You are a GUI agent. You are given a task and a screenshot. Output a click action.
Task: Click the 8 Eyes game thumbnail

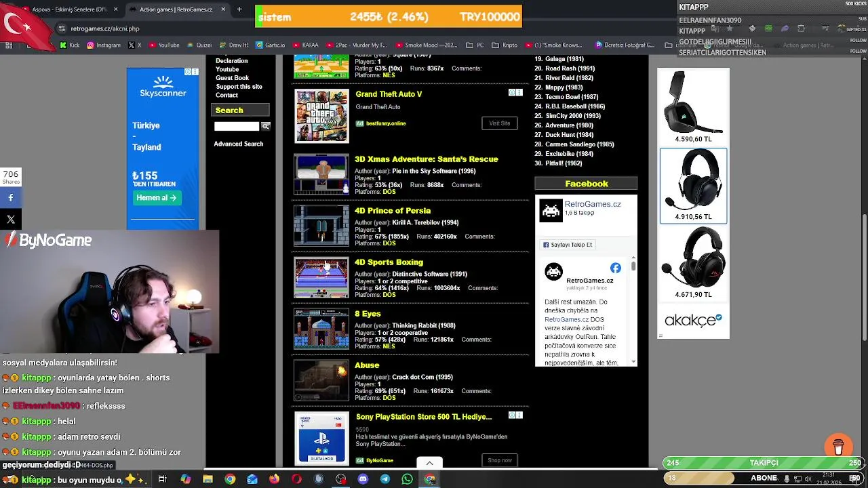[x=321, y=329]
